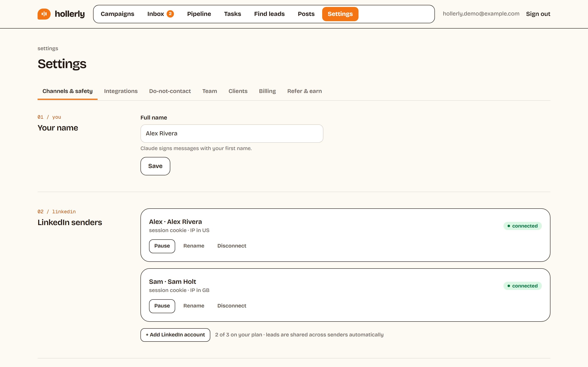Click Sam Holt's connected status badge
588x367 pixels.
(x=522, y=286)
